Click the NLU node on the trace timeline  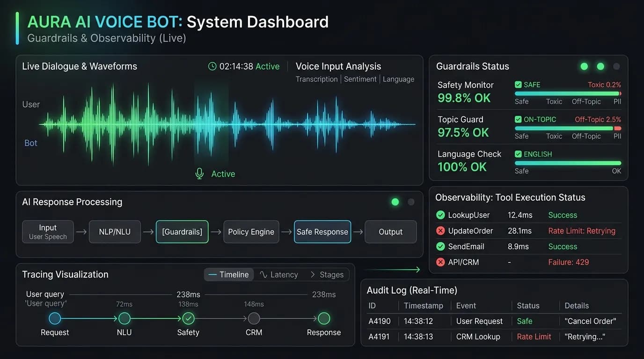click(124, 318)
